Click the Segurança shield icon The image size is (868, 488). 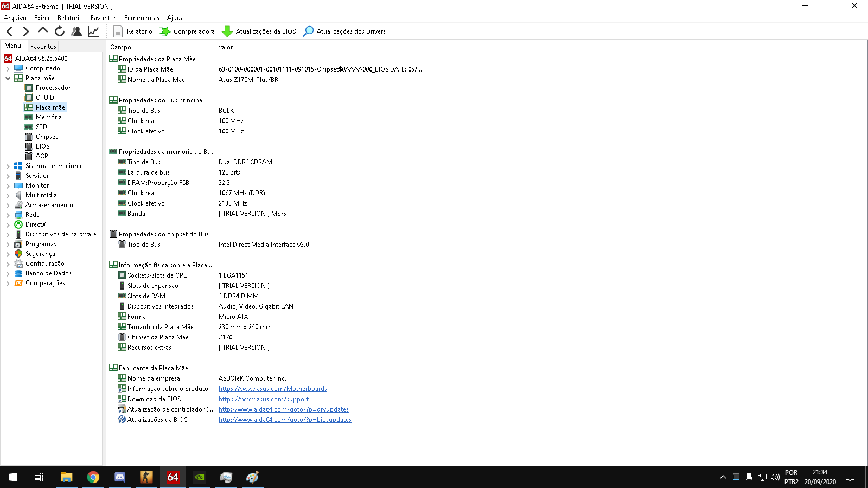(18, 254)
